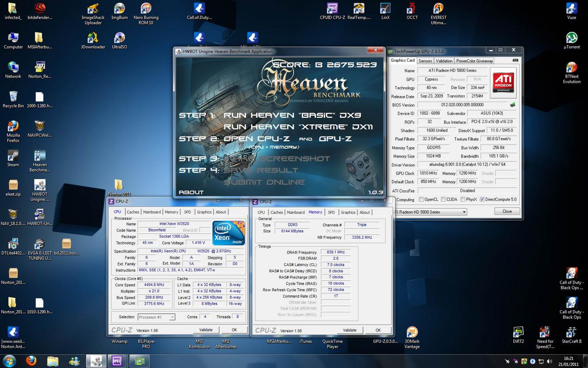Toggle PhysX checkbox in GPU-Z
Image resolution: width=588 pixels, height=368 pixels.
pyautogui.click(x=463, y=199)
